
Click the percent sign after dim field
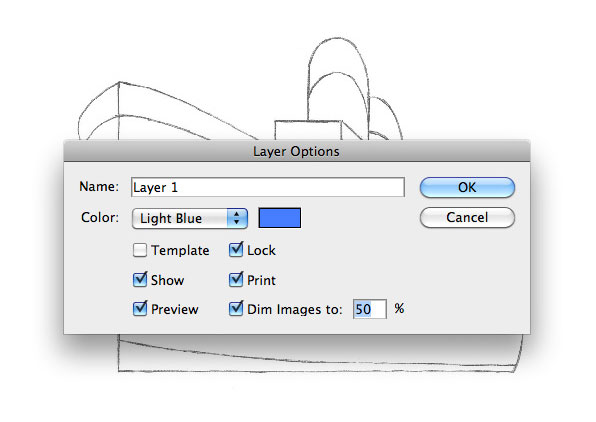tap(399, 308)
